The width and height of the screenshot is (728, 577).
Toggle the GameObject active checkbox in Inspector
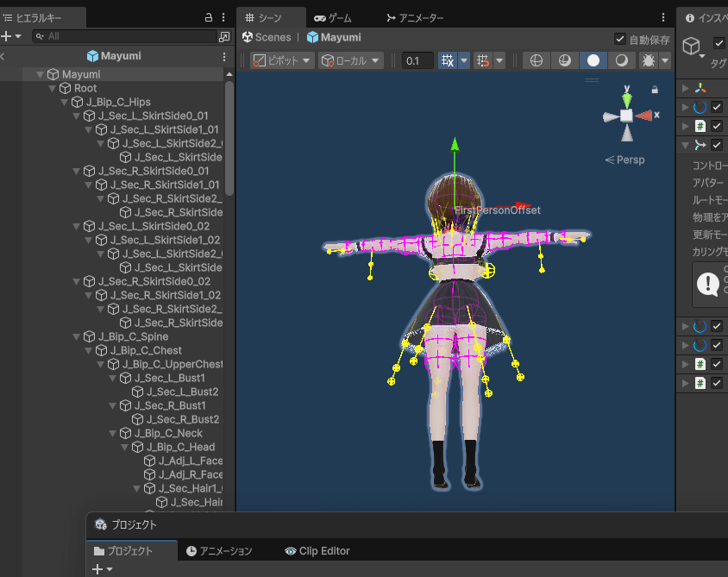coord(719,43)
